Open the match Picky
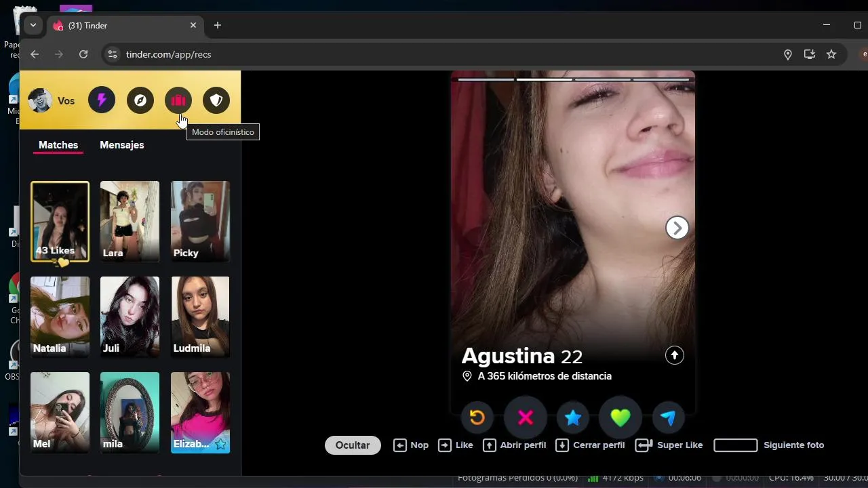 tap(200, 222)
